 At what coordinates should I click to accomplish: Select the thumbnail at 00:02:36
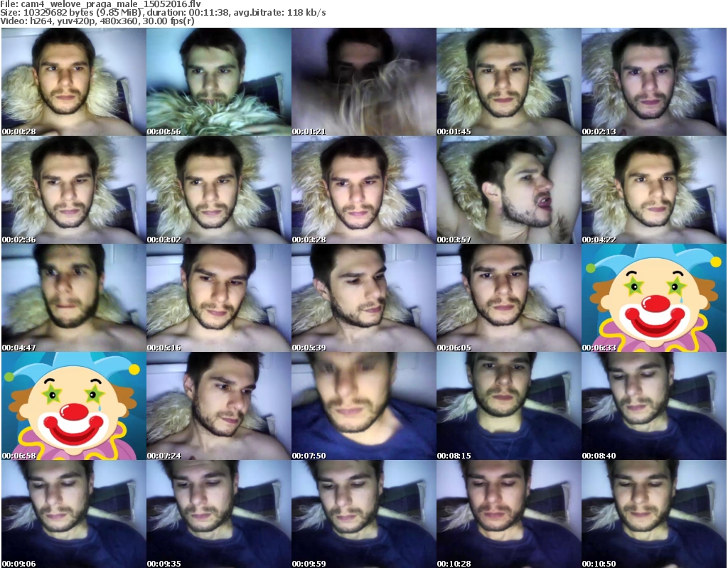[73, 190]
